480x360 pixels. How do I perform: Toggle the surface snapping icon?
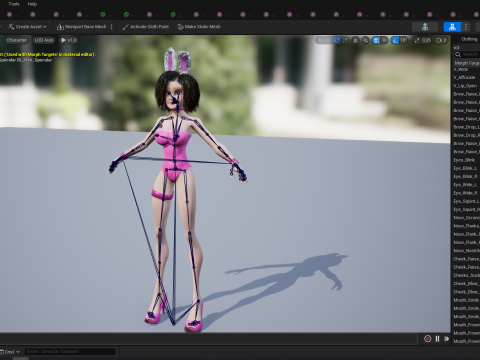366,40
